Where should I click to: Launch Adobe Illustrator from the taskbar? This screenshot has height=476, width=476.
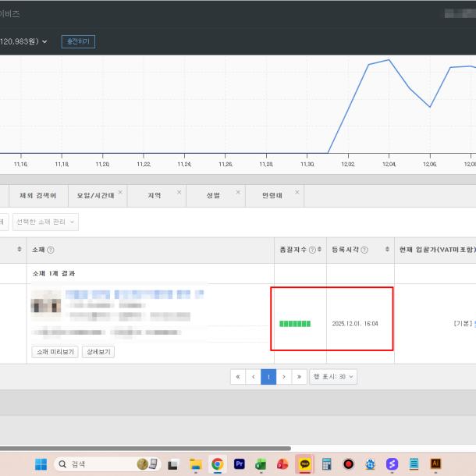click(435, 464)
